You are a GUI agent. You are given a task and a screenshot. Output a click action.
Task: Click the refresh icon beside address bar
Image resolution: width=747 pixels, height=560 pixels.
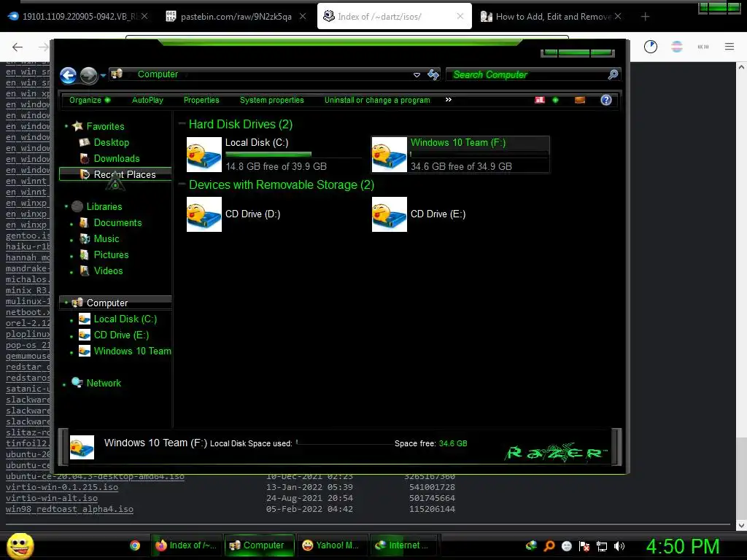point(433,75)
